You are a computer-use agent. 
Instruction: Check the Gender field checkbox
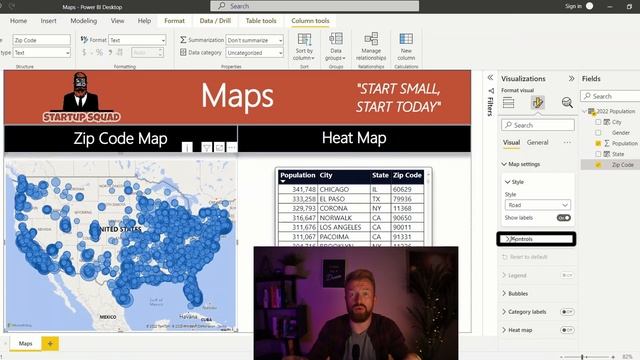point(598,133)
